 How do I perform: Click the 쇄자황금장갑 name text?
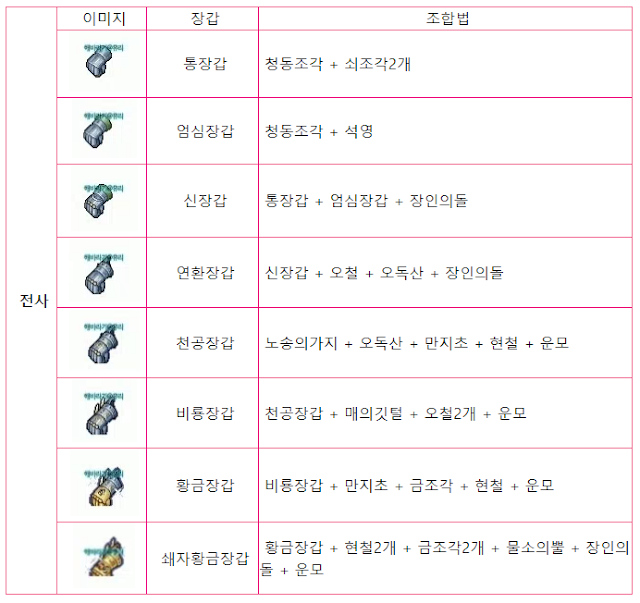(205, 558)
